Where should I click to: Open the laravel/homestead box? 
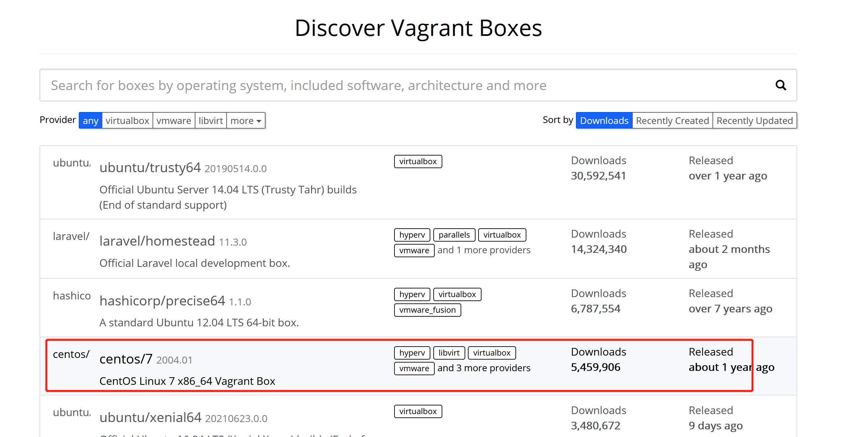(157, 241)
